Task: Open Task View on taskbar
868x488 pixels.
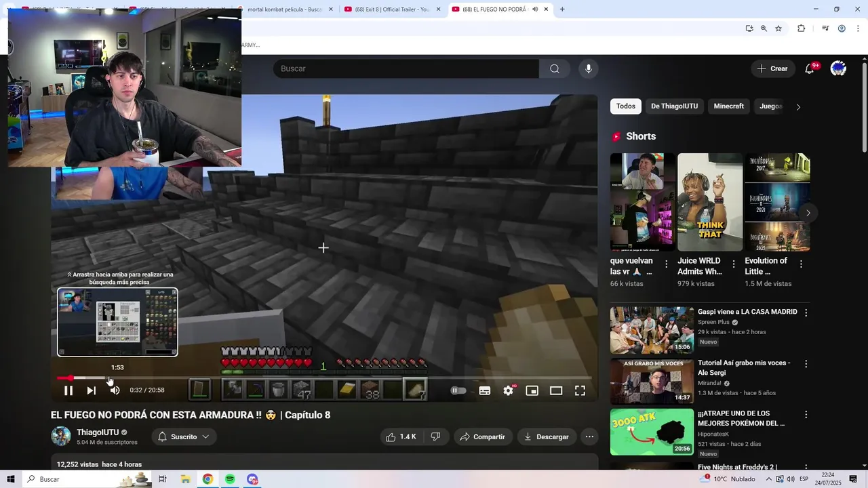Action: [163, 479]
